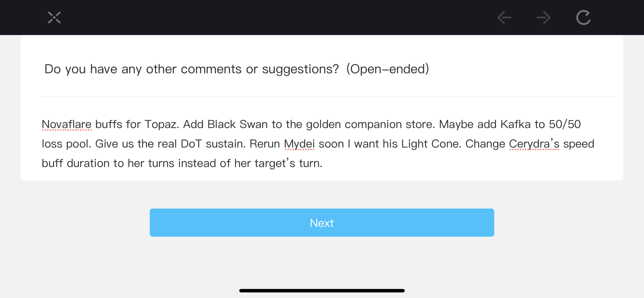This screenshot has width=644, height=298.
Task: Tap the home indicator bar at the bottom
Action: click(x=322, y=291)
